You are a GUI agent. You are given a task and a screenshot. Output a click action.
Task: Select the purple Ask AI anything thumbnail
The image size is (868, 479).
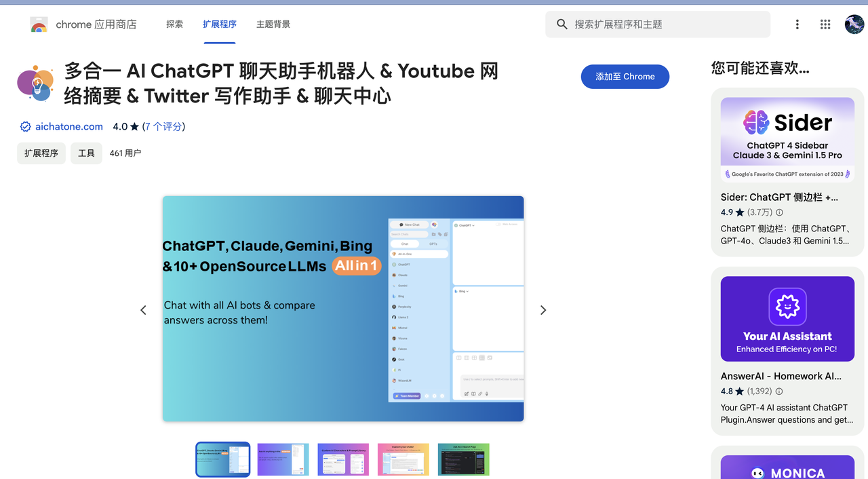pyautogui.click(x=283, y=459)
